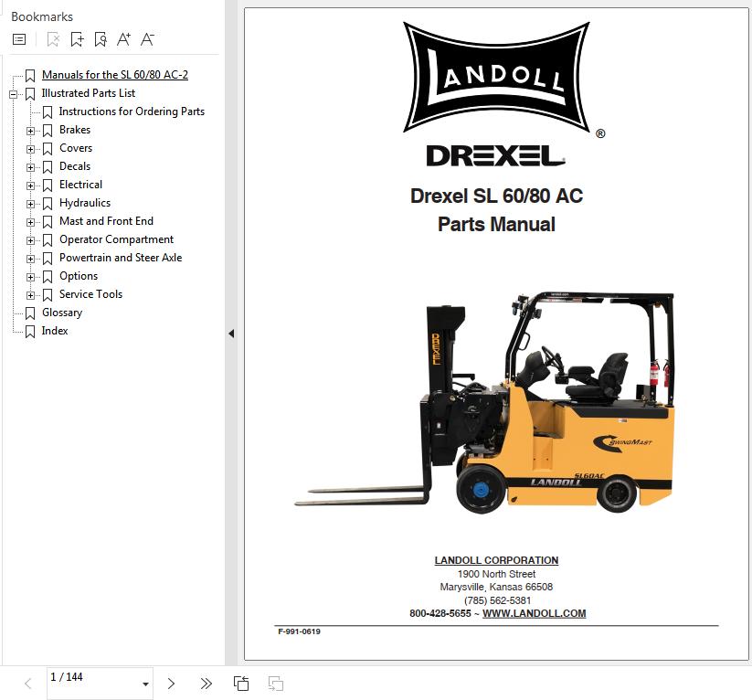Open the bookmarks options menu icon
The image size is (752, 700).
19,39
